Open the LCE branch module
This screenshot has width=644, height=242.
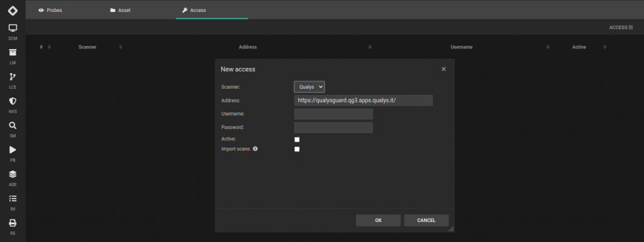(13, 81)
